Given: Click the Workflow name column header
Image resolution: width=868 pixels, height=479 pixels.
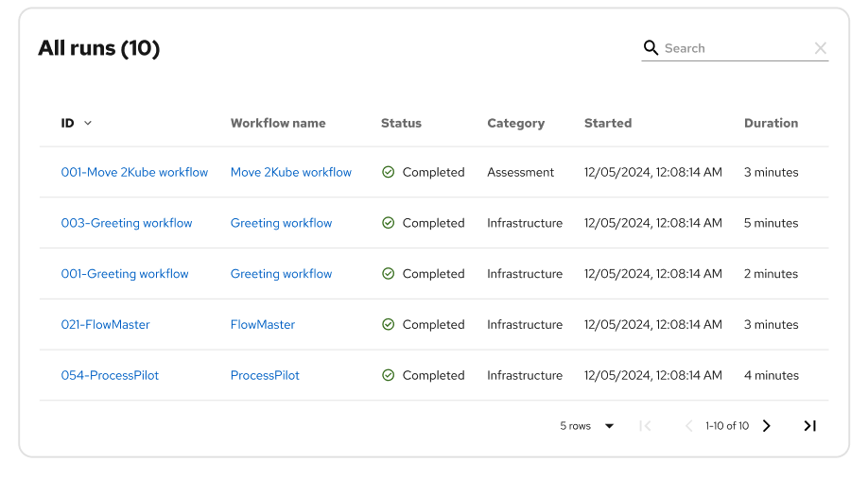Looking at the screenshot, I should click(x=278, y=123).
